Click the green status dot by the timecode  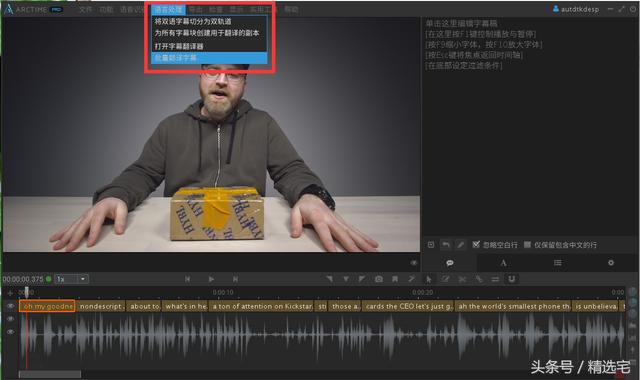coord(49,279)
